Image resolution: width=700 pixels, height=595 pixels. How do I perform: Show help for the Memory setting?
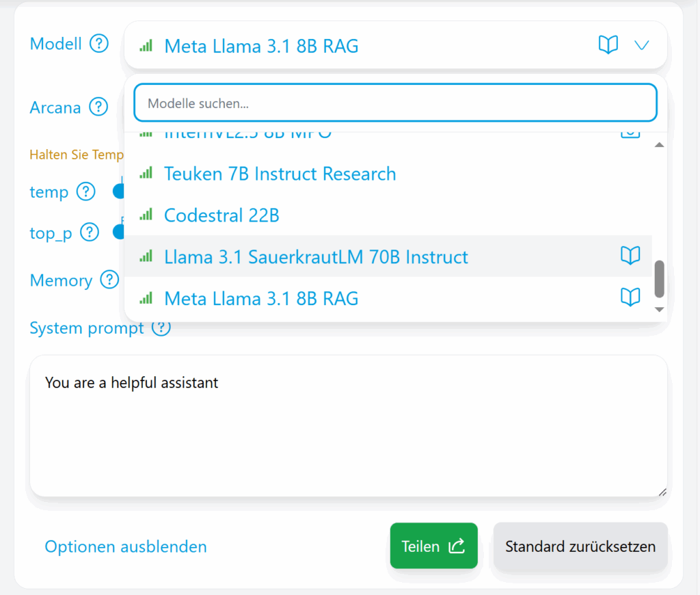(109, 280)
